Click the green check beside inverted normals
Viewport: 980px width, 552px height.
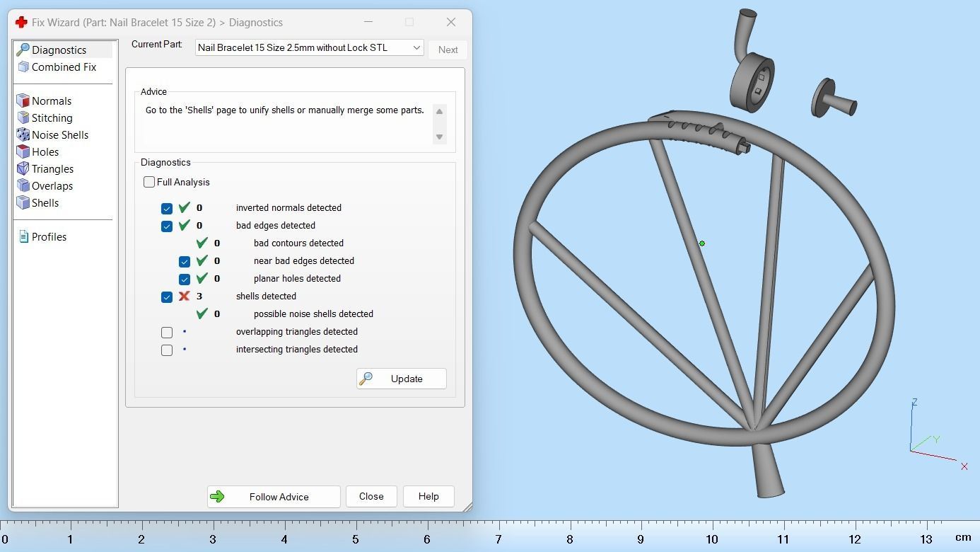coord(185,207)
